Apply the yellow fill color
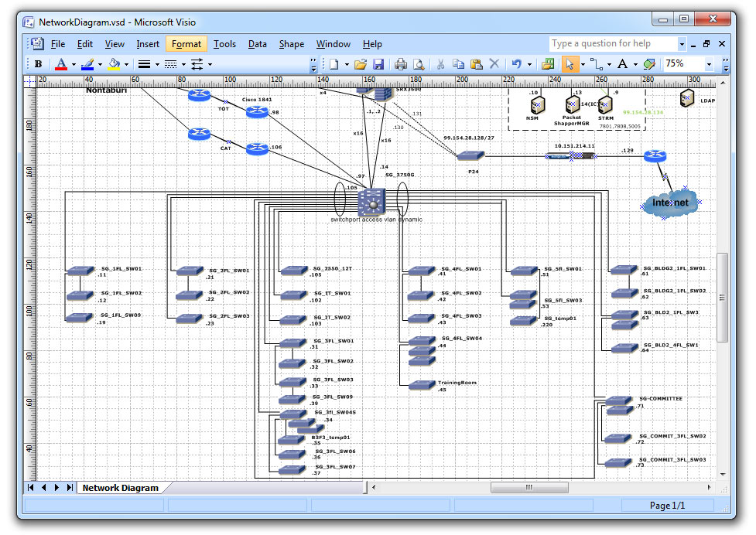Viewport: 756px width, 535px height. coord(114,64)
